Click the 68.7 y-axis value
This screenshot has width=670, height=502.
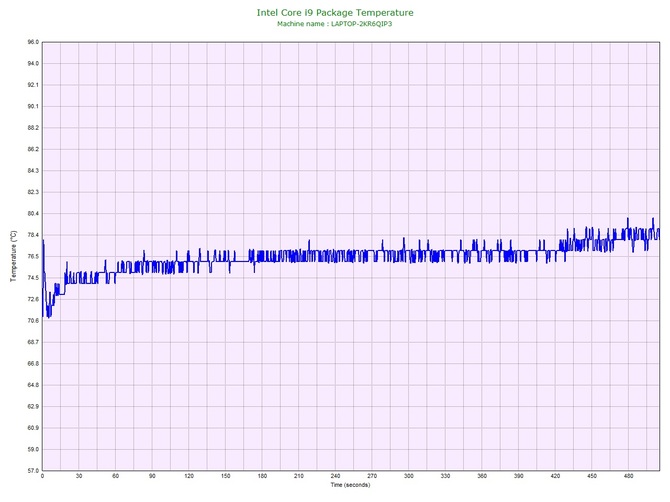click(33, 342)
